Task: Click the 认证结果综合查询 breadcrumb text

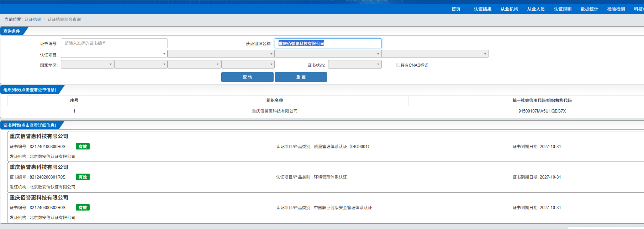Action: 64,20
